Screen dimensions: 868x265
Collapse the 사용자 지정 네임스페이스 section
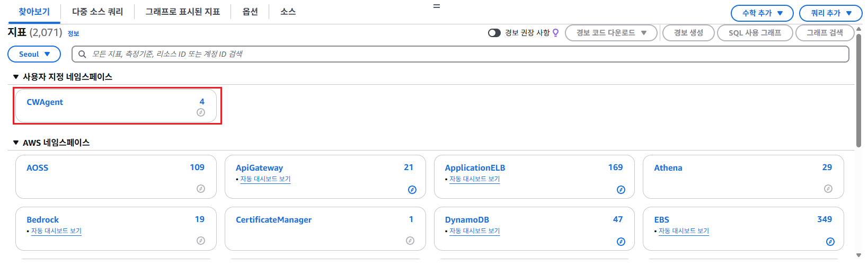[16, 77]
